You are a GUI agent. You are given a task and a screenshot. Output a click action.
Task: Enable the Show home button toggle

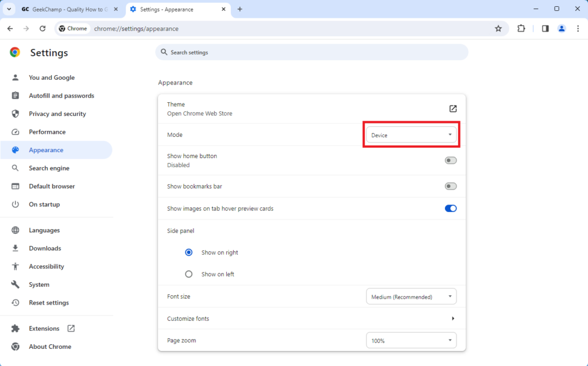pyautogui.click(x=451, y=160)
